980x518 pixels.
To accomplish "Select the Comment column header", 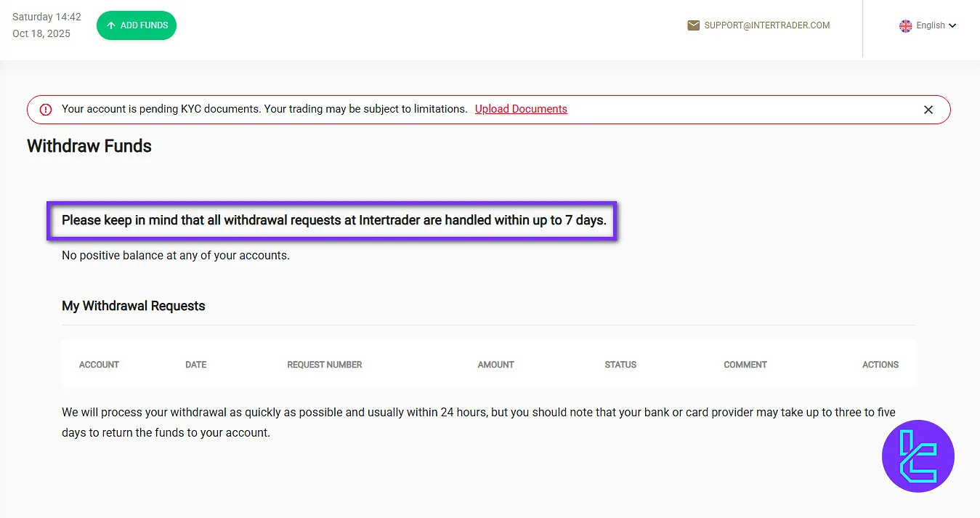I will [745, 365].
